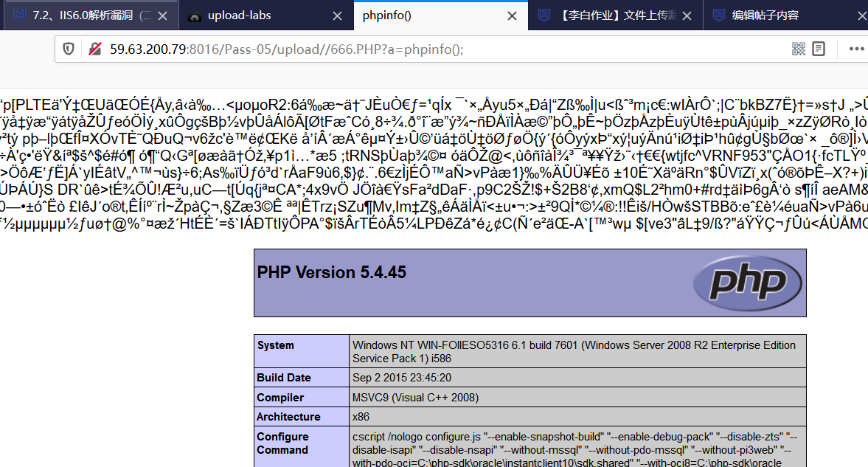The image size is (868, 467).
Task: Click the tracking protection shield icon
Action: [69, 49]
